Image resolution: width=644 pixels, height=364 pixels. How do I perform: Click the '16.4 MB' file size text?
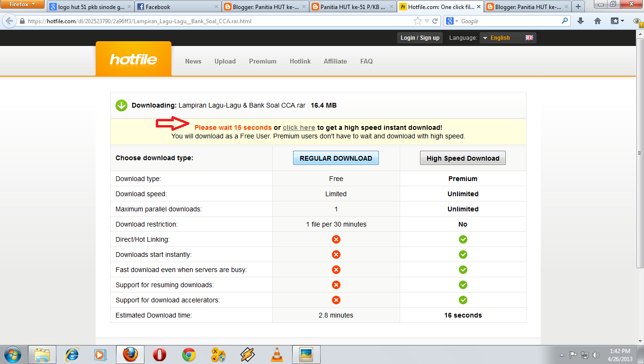coord(324,105)
